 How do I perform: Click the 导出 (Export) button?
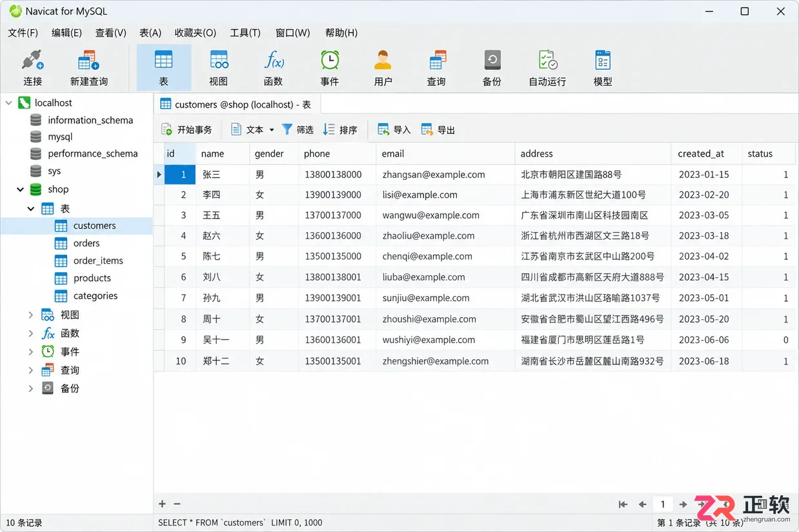[438, 130]
